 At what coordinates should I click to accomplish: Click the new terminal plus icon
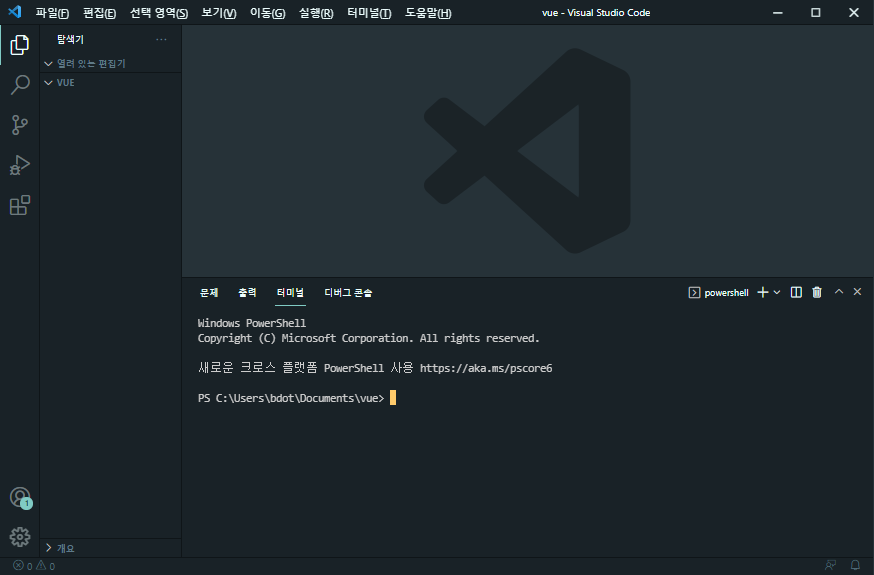pos(763,293)
